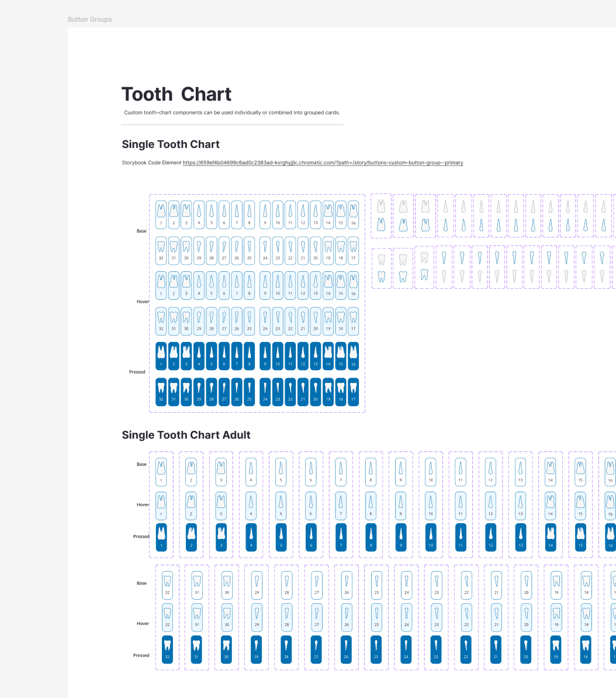Screen dimensions: 616x698
Task: Select Base tooth 29 in the Adult section
Action: click(257, 585)
